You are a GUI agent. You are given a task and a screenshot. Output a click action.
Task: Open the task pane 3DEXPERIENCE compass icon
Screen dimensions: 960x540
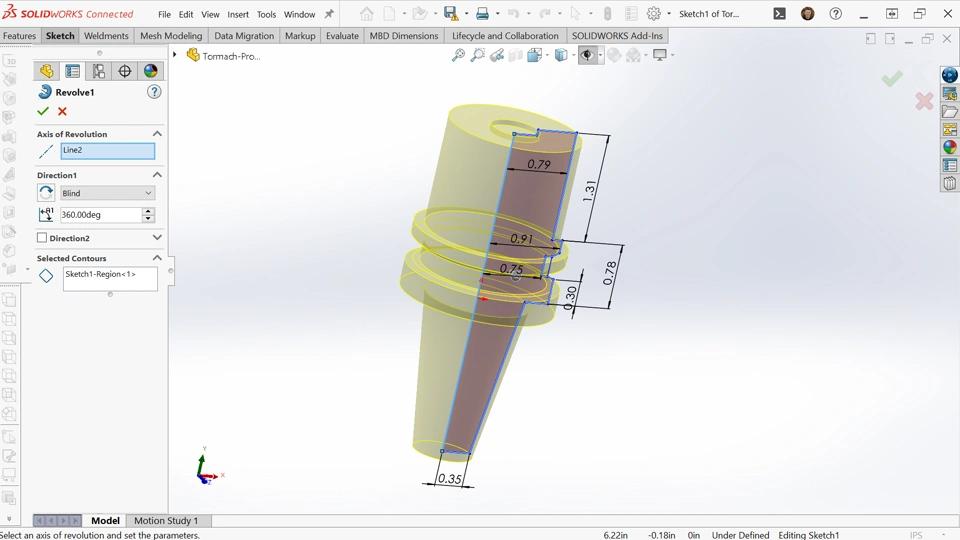click(x=950, y=75)
